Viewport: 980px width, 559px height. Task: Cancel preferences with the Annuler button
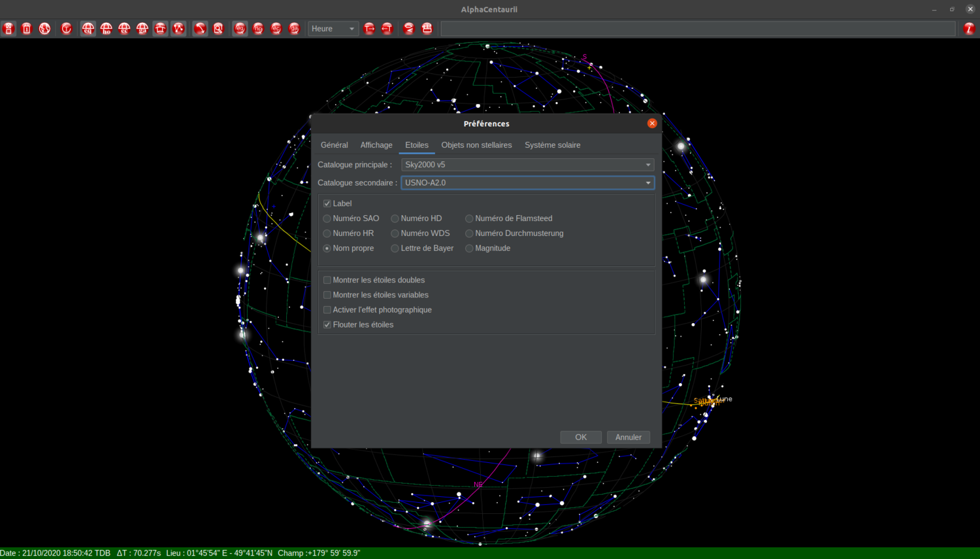coord(628,437)
